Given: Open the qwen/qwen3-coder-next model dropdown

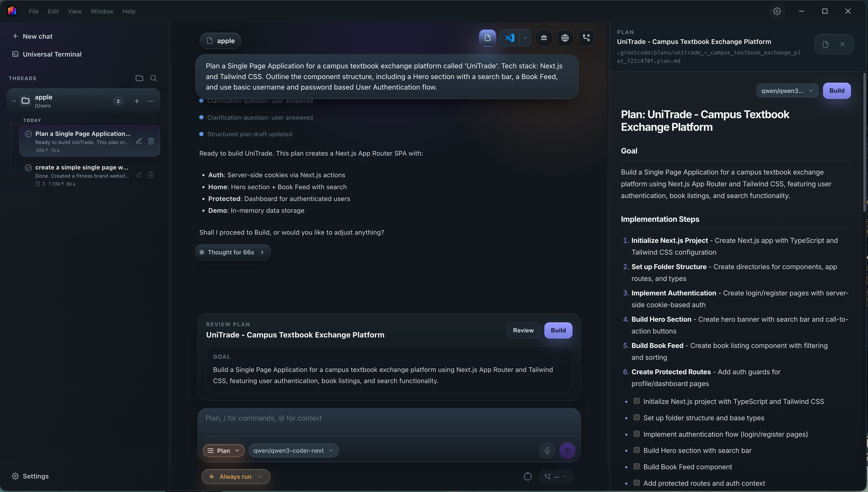Looking at the screenshot, I should coord(293,450).
